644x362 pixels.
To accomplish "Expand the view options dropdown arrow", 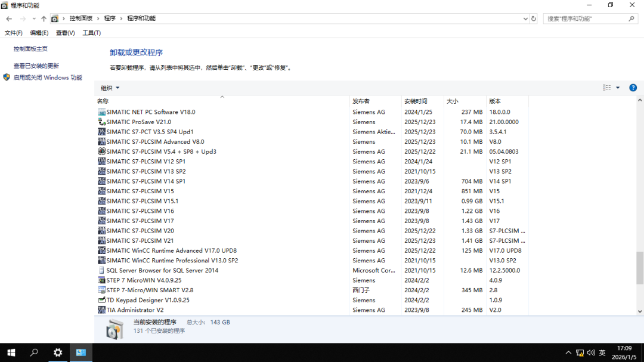I will click(618, 88).
